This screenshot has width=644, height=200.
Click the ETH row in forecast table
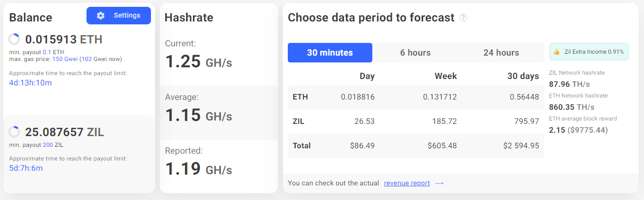click(415, 97)
